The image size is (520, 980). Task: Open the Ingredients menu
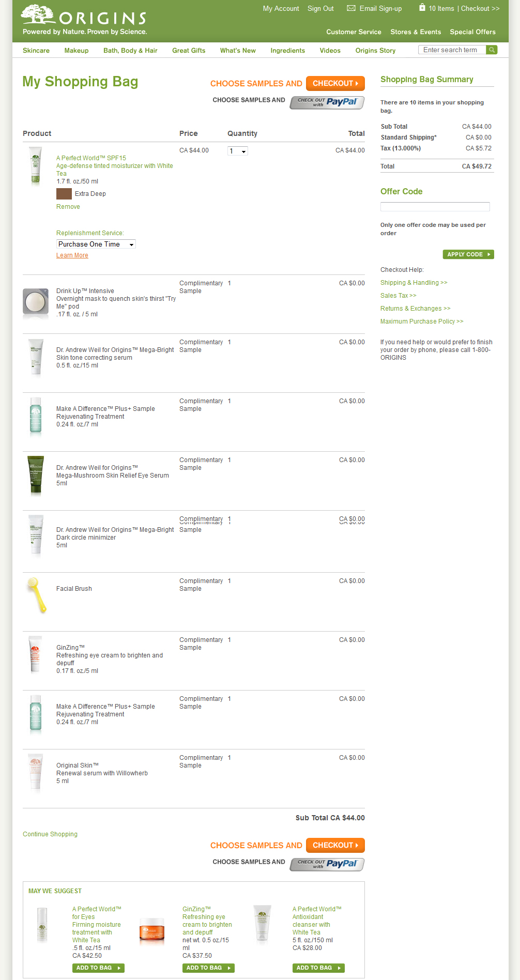click(287, 51)
